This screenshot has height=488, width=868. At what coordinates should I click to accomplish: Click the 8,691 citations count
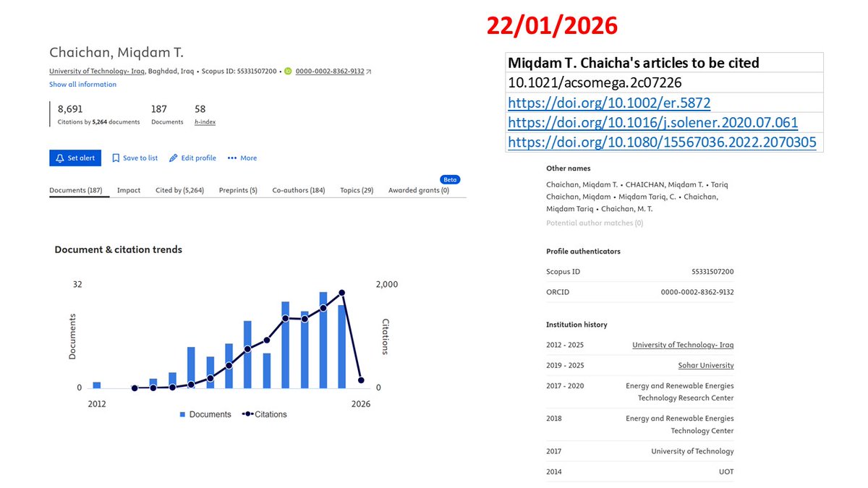point(70,109)
